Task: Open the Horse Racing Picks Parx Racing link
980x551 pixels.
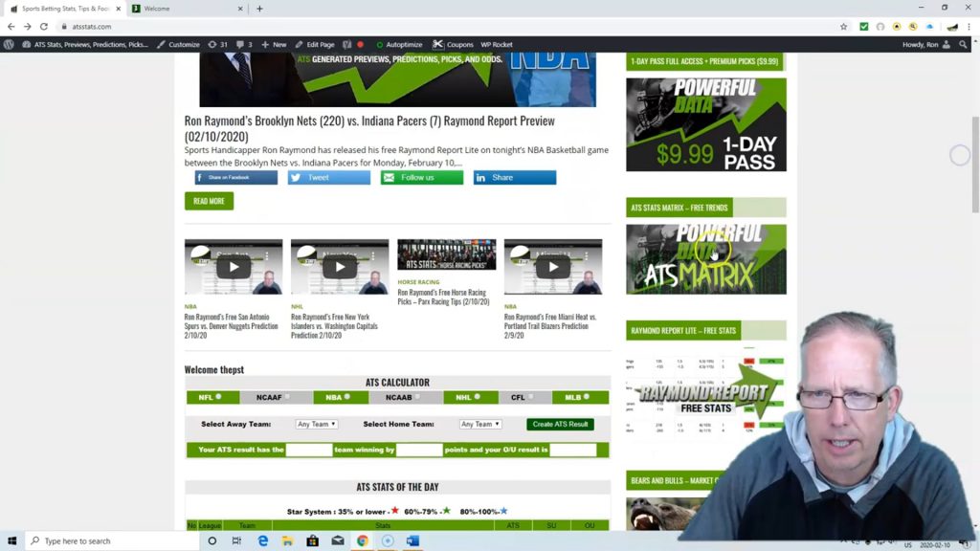Action: tap(443, 297)
